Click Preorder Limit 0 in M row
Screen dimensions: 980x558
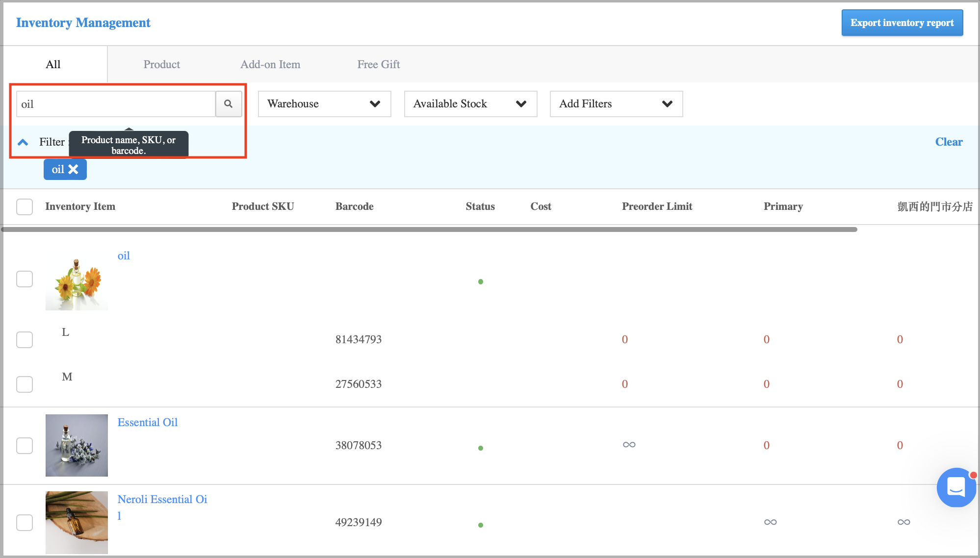point(625,384)
